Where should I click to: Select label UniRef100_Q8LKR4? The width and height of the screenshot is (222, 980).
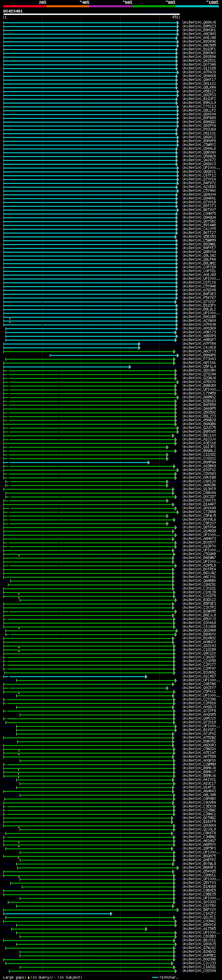[x=199, y=88]
